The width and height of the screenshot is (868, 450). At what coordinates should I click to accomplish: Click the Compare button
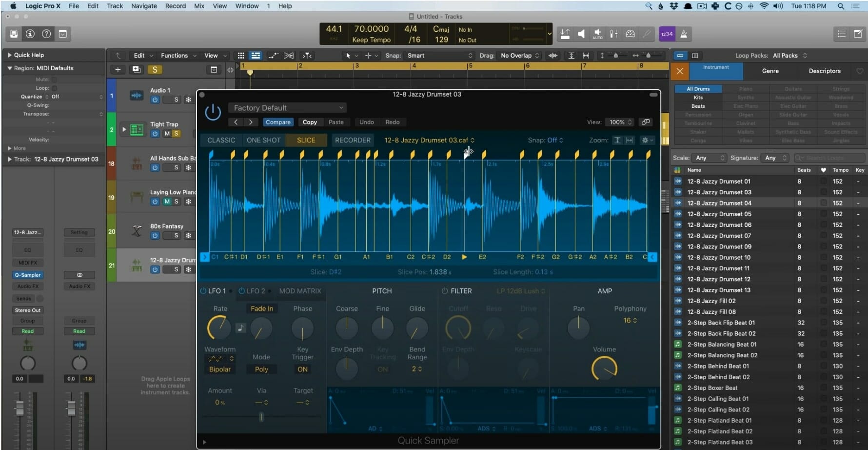tap(278, 122)
